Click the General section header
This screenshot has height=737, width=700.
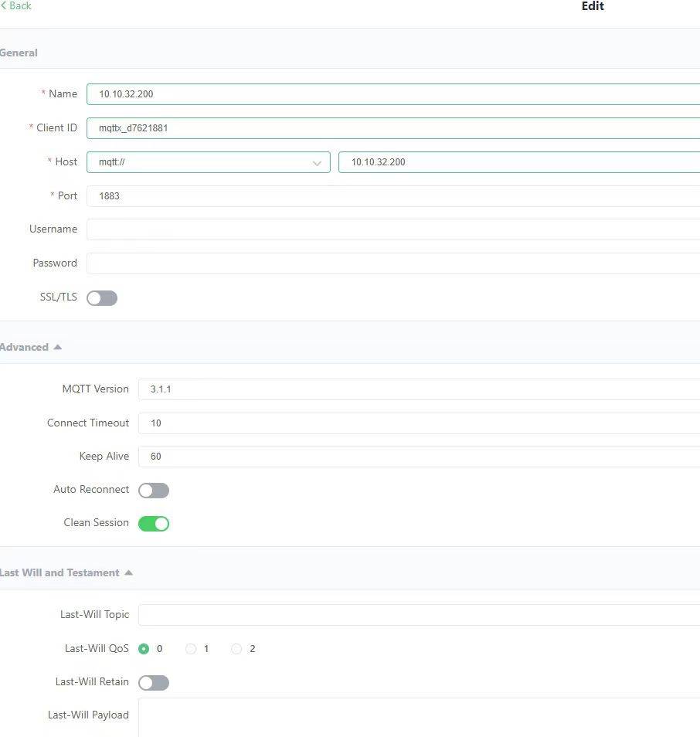(19, 53)
